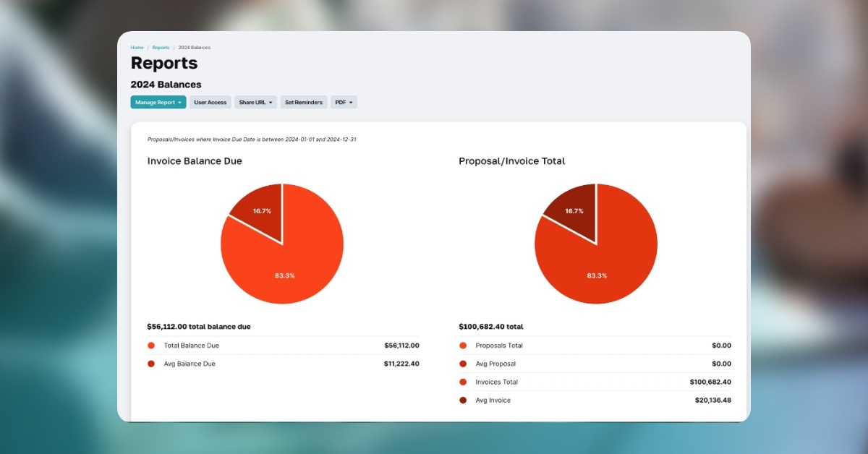Go to Home breadcrumb link
The image size is (868, 454).
pos(137,48)
